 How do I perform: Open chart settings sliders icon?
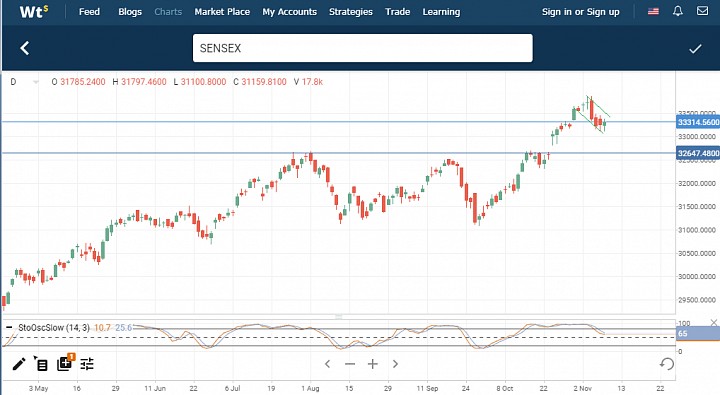coord(87,364)
